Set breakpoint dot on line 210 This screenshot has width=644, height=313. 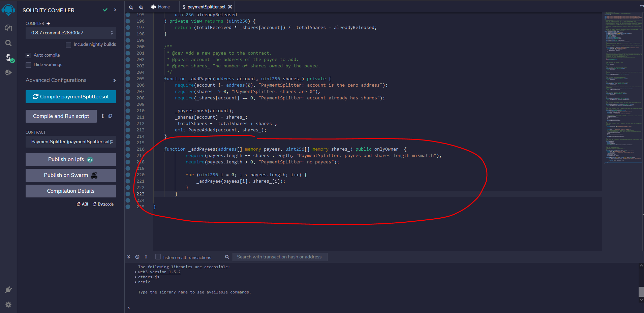pos(128,111)
